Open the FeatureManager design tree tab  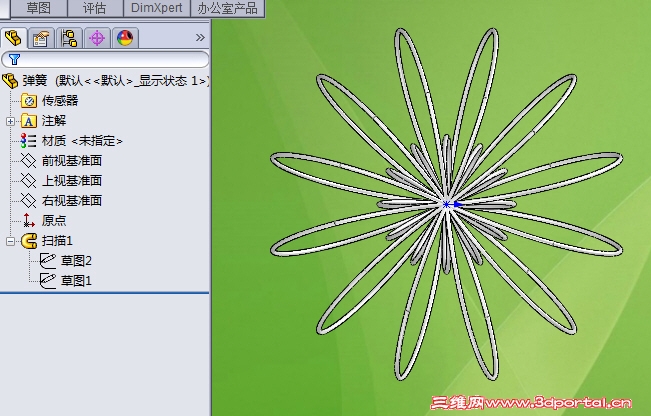(13, 38)
